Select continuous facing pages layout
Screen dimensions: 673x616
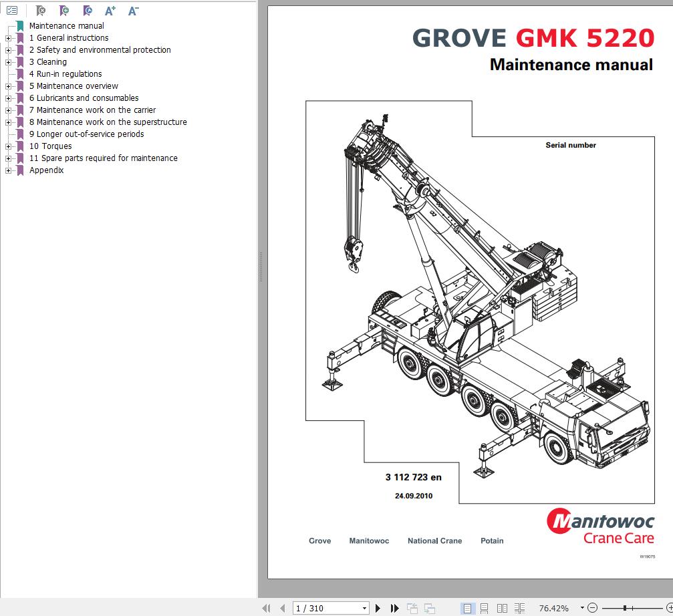[x=520, y=608]
